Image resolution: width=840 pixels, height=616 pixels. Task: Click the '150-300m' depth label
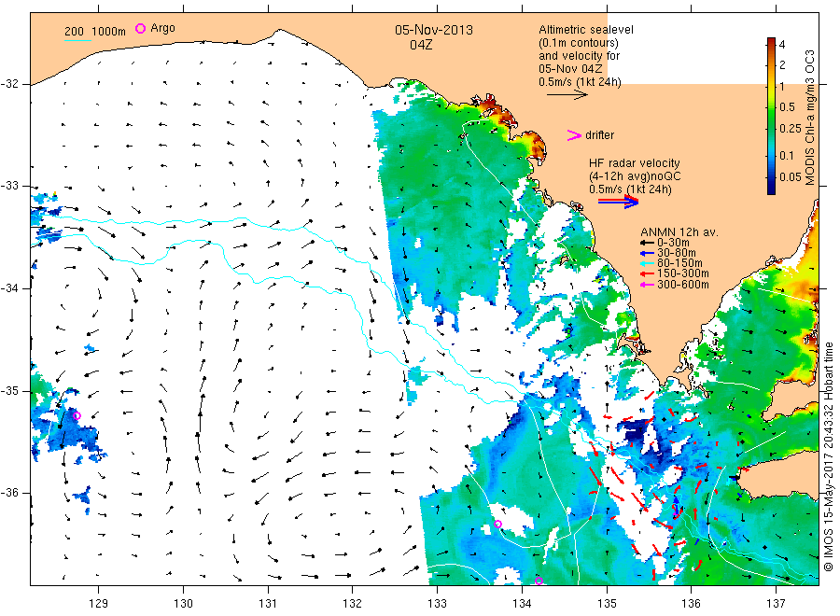point(683,273)
